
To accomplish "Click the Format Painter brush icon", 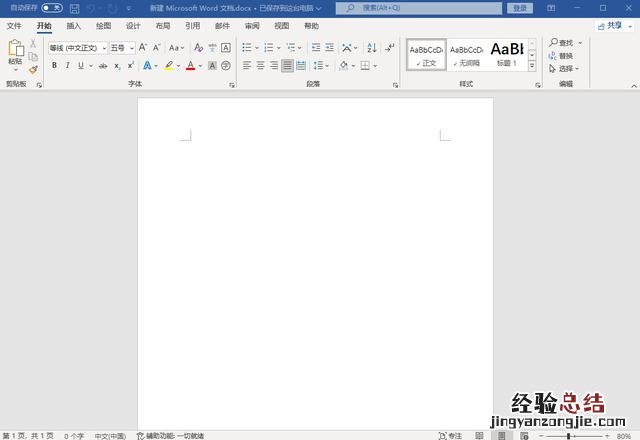I will click(33, 69).
